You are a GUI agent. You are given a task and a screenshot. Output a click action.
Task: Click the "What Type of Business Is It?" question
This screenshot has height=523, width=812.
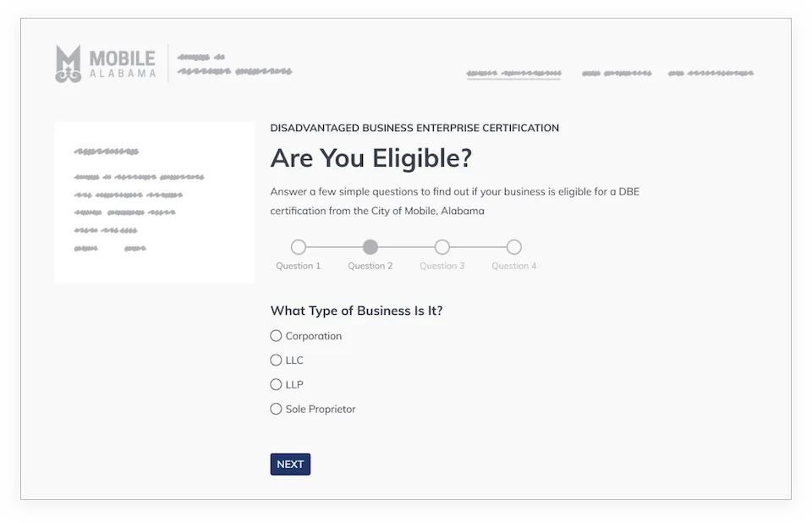point(356,311)
